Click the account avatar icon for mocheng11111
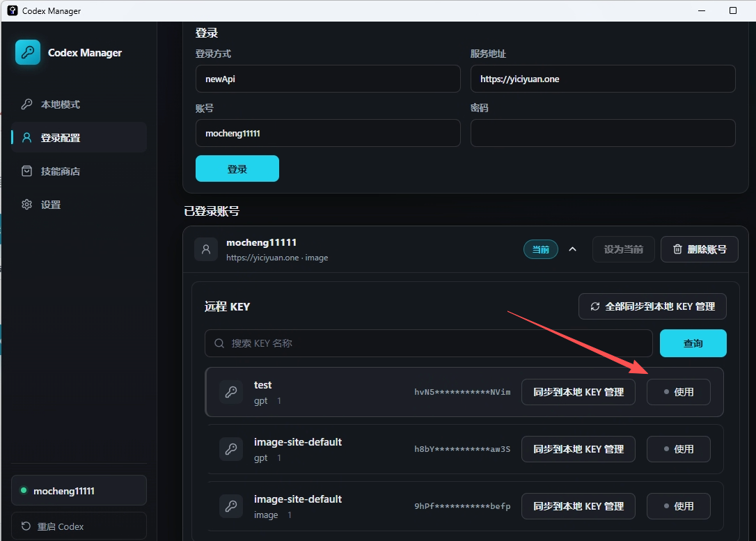 pos(206,249)
